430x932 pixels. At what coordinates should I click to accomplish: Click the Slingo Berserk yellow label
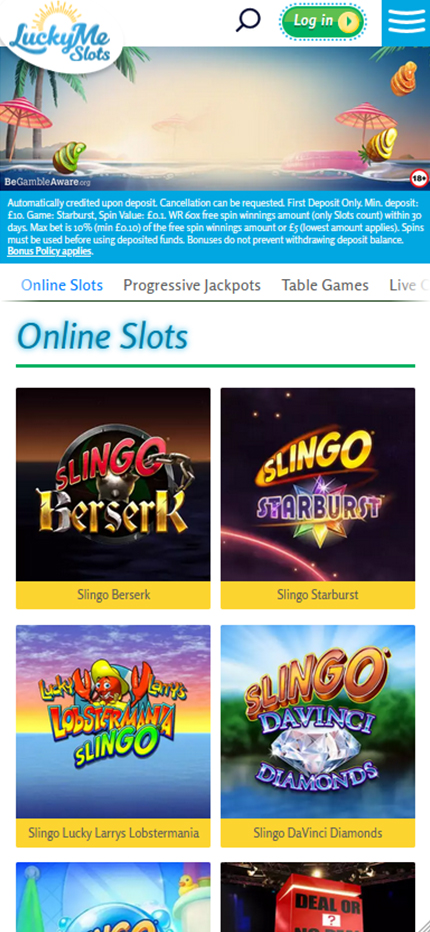click(113, 595)
